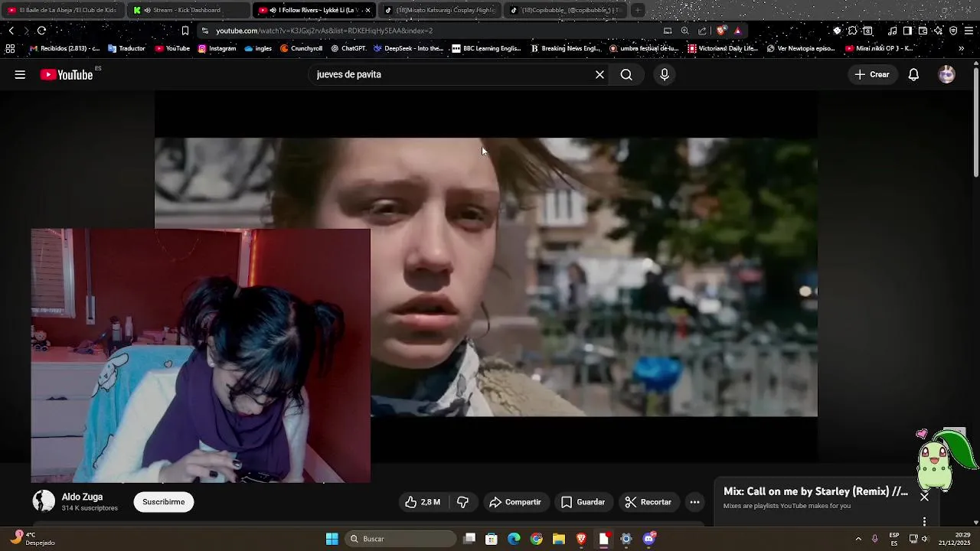
Task: Dislike the video with the thumbs down
Action: [x=462, y=502]
